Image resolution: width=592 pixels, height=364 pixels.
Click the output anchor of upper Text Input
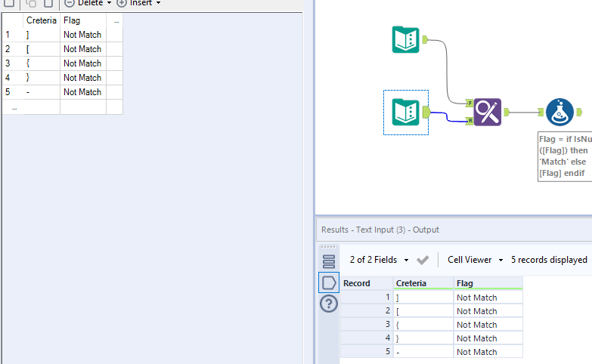click(425, 39)
